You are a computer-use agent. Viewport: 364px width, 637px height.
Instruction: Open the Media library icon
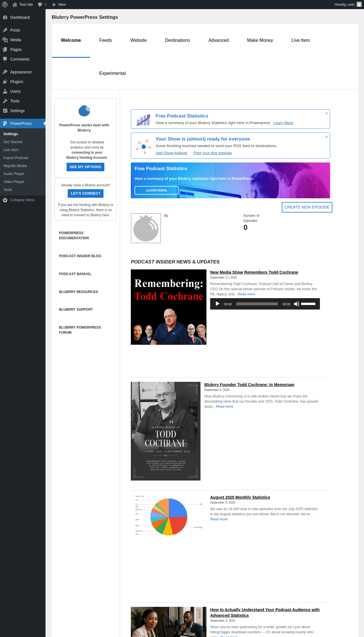coord(5,40)
